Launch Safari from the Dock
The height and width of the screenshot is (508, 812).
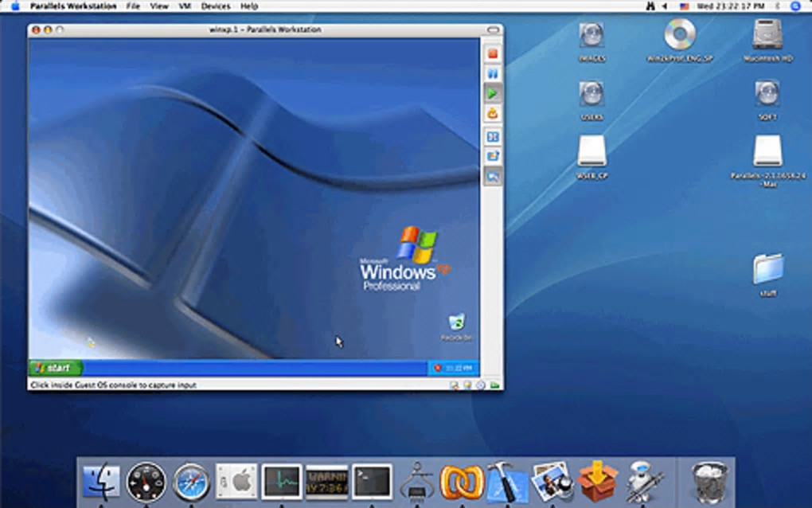point(192,482)
